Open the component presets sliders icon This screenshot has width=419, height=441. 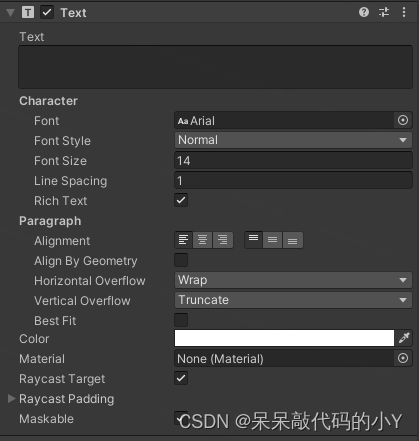384,12
